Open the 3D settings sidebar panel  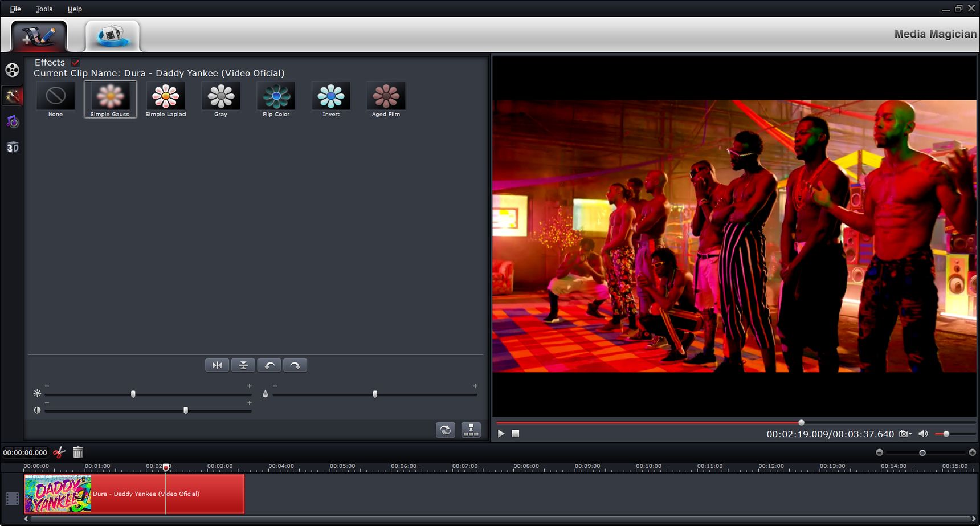tap(12, 148)
